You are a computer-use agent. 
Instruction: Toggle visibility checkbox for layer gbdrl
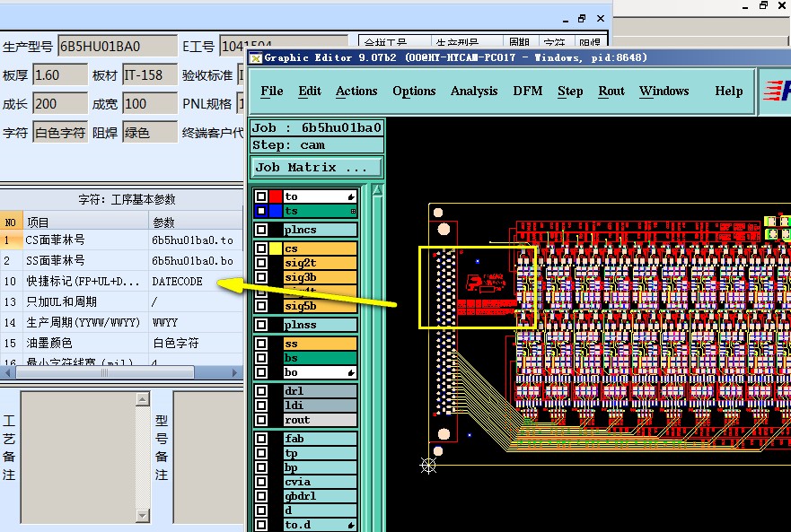click(261, 496)
